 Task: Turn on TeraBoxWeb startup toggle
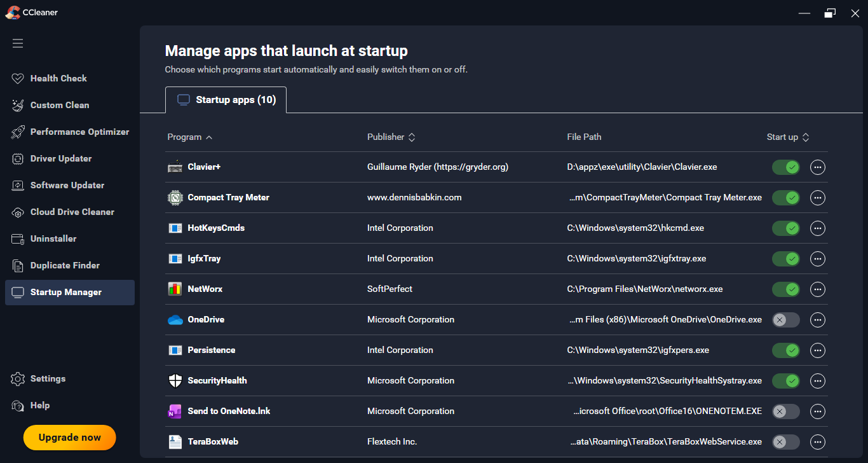tap(785, 442)
